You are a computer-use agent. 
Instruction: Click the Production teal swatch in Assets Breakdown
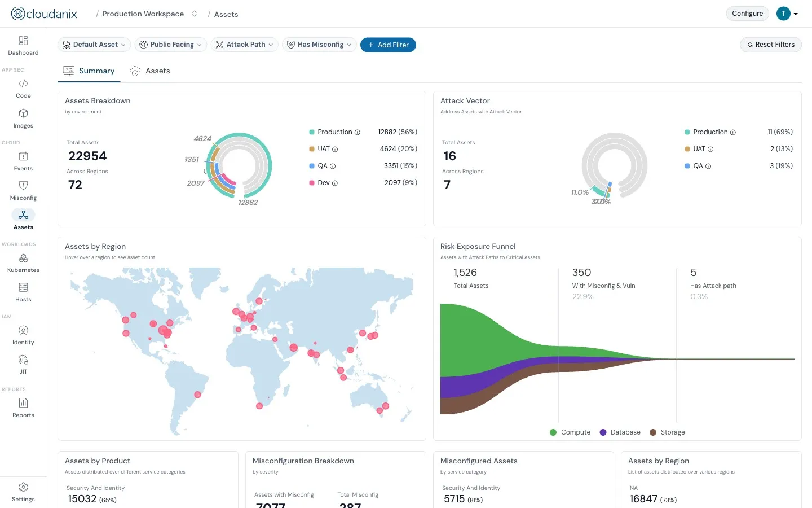coord(312,132)
